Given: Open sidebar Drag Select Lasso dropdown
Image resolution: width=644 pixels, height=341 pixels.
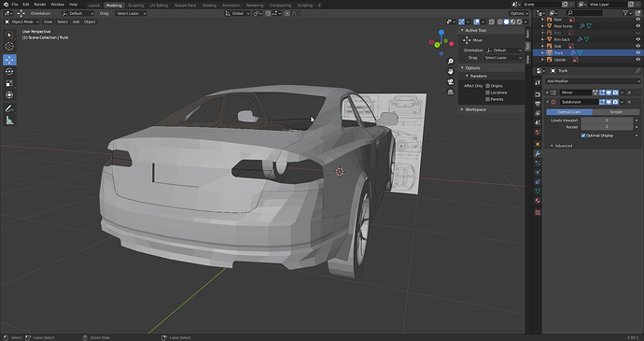Looking at the screenshot, I should pyautogui.click(x=503, y=58).
